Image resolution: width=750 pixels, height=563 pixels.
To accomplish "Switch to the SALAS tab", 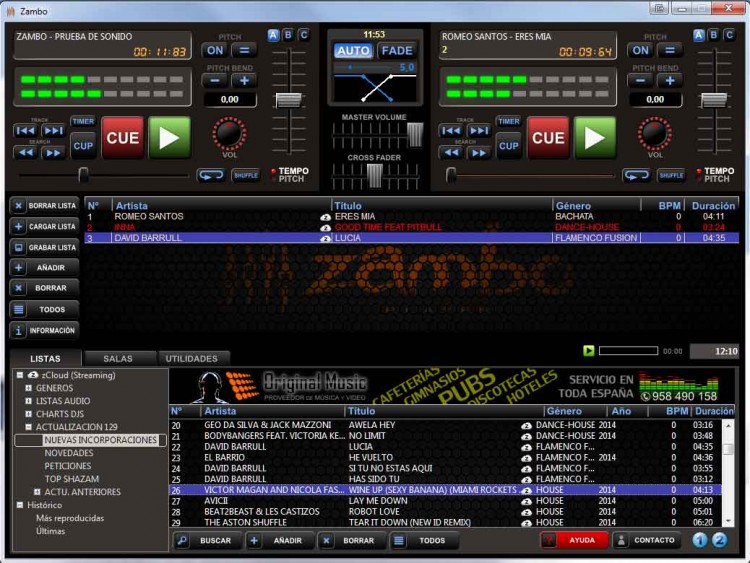I will tap(118, 358).
